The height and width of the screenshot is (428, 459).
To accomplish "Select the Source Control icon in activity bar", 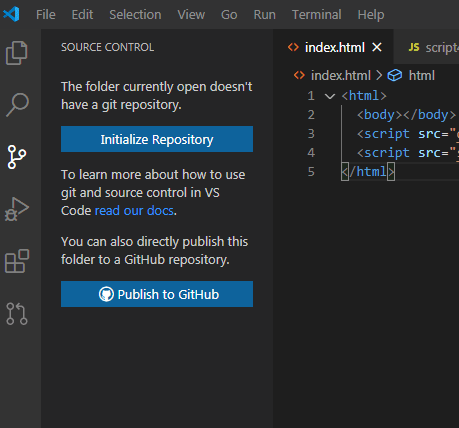I will coord(17,157).
